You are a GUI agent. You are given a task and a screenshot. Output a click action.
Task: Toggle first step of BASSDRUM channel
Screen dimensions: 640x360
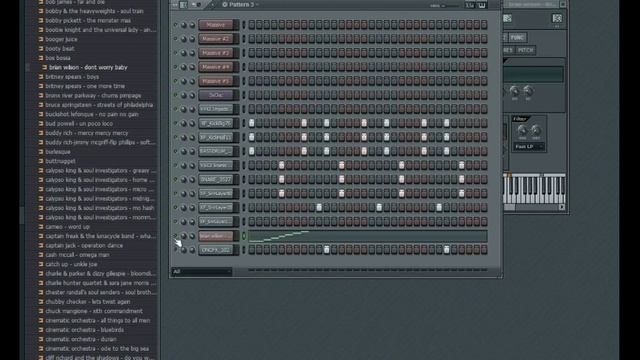coord(251,151)
